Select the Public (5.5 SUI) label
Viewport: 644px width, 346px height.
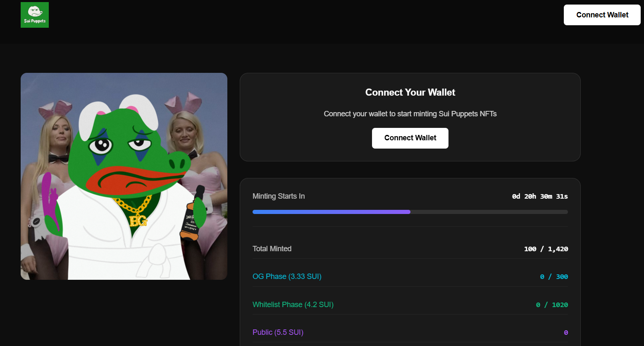click(278, 332)
